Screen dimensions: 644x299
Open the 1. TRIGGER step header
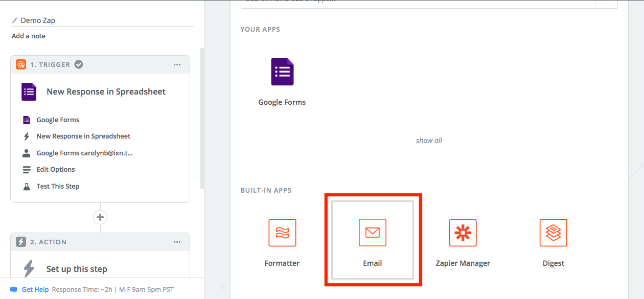click(100, 64)
